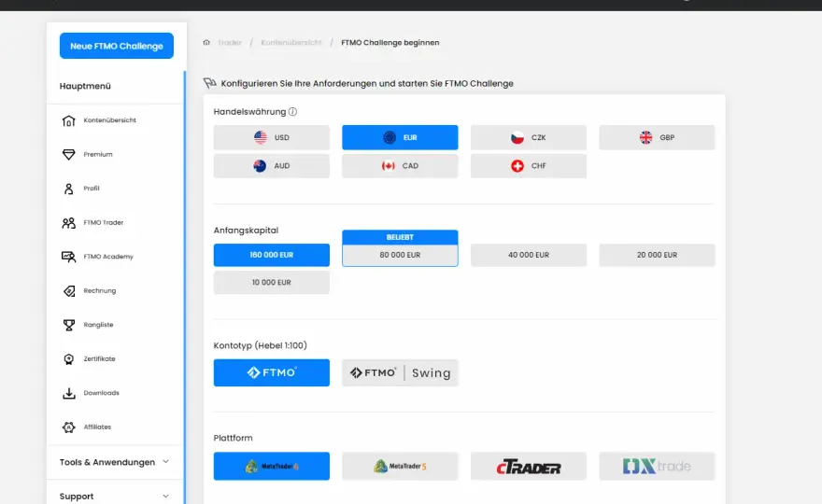Viewport: 822px width, 504px height.
Task: Select EUR as trading currency
Action: (x=400, y=137)
